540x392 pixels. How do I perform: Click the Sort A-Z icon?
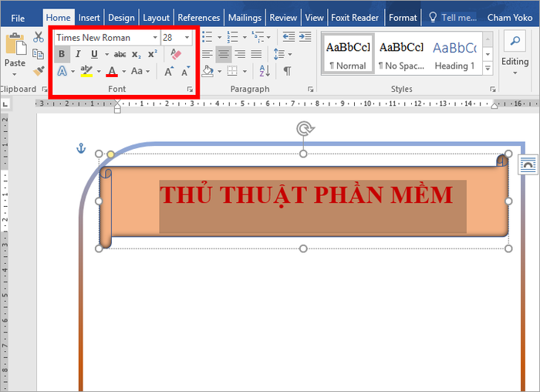pos(265,71)
